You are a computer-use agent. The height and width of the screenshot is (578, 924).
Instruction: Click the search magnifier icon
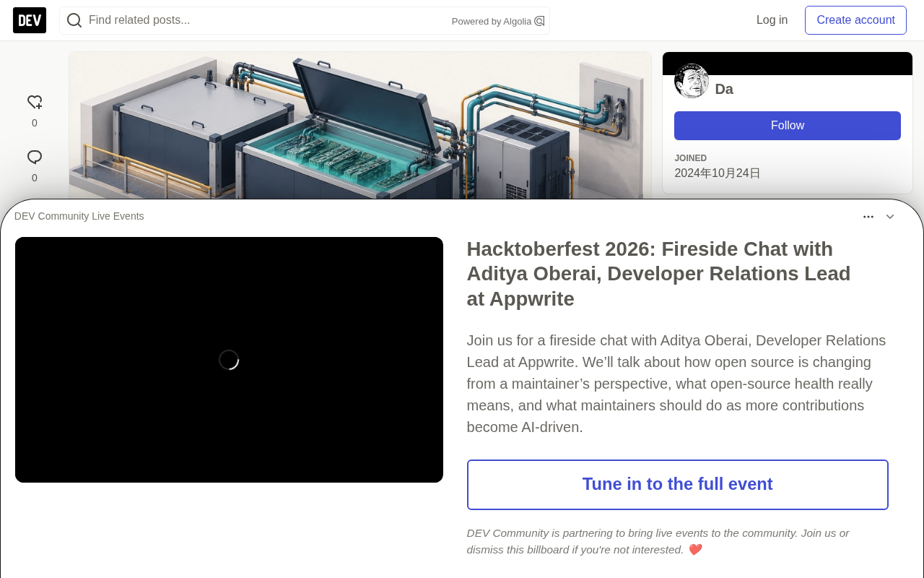pos(74,20)
